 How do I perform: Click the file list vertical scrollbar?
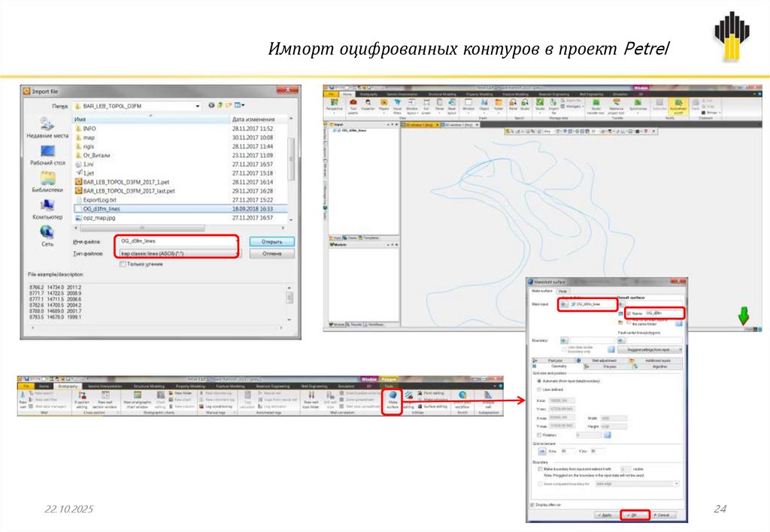(x=291, y=159)
